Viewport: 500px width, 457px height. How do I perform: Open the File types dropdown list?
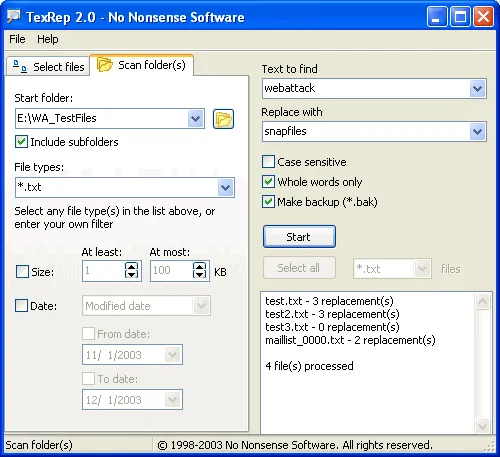pyautogui.click(x=226, y=187)
